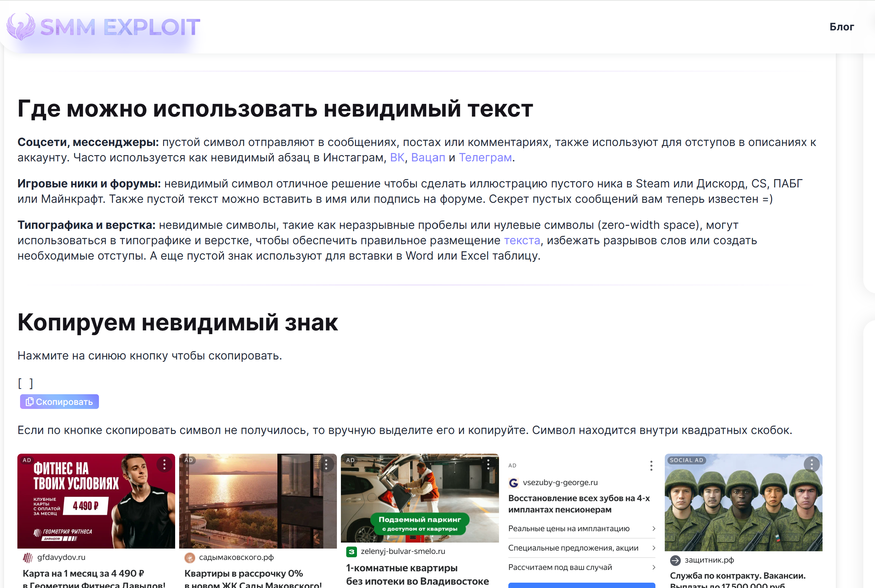Expand Рассчитаем под ваш случай chevron
The width and height of the screenshot is (875, 588).
pyautogui.click(x=654, y=567)
